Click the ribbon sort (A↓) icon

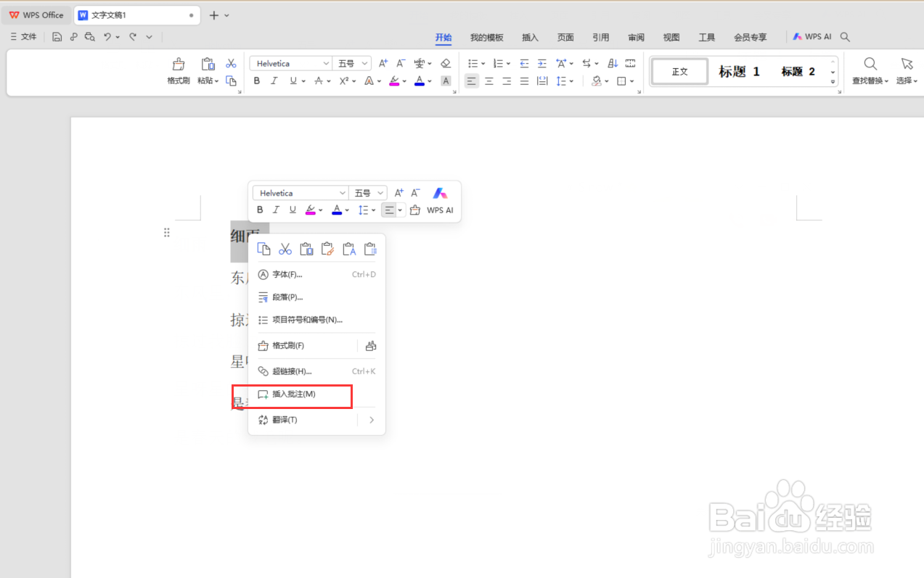pos(613,63)
